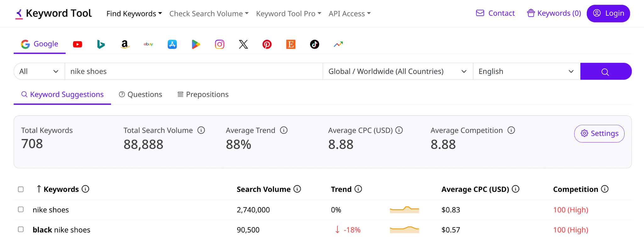The image size is (644, 240).
Task: Click the magnifier search button
Action: click(x=606, y=71)
